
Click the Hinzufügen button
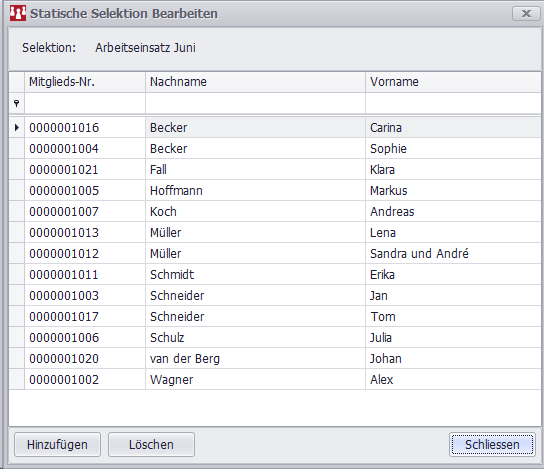[x=58, y=444]
